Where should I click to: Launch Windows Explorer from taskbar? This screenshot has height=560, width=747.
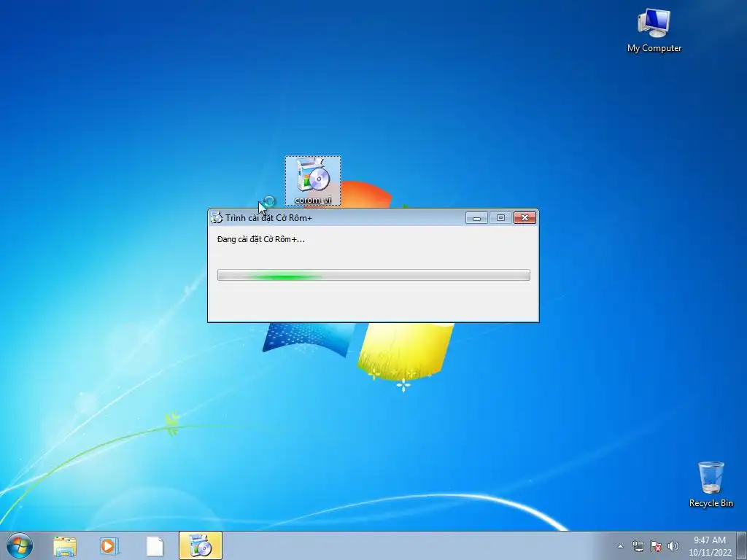pos(65,546)
